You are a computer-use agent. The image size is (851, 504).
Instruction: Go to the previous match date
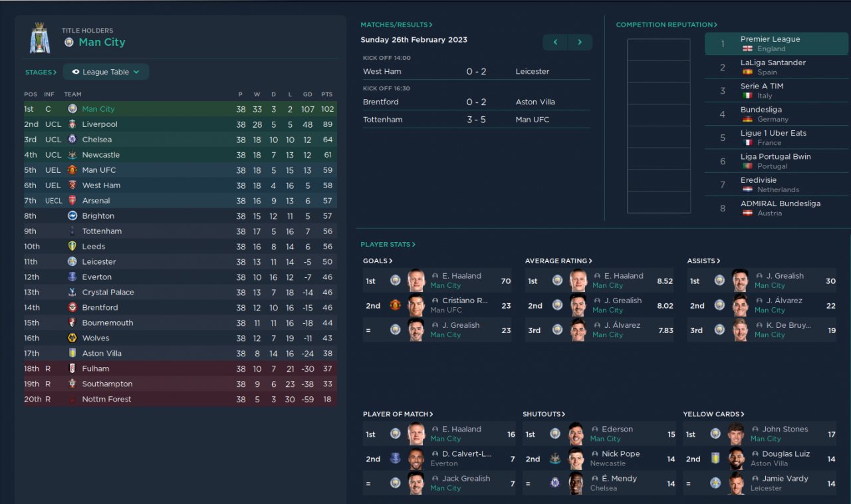click(555, 42)
